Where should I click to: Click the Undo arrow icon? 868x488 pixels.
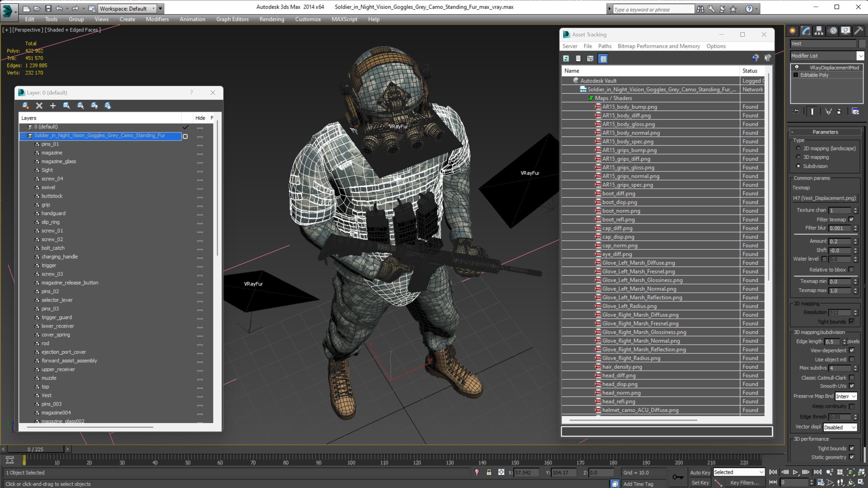[x=59, y=9]
